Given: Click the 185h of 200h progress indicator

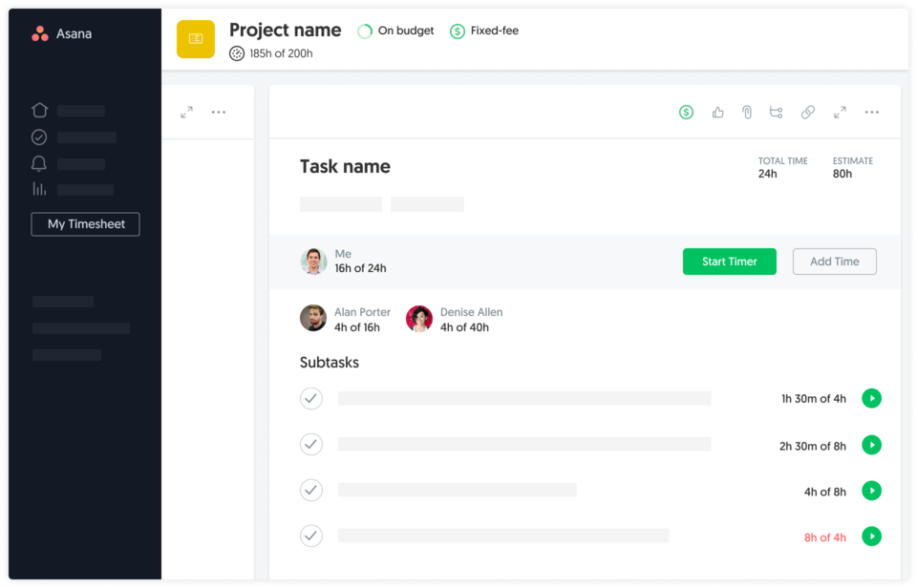Looking at the screenshot, I should click(x=275, y=53).
